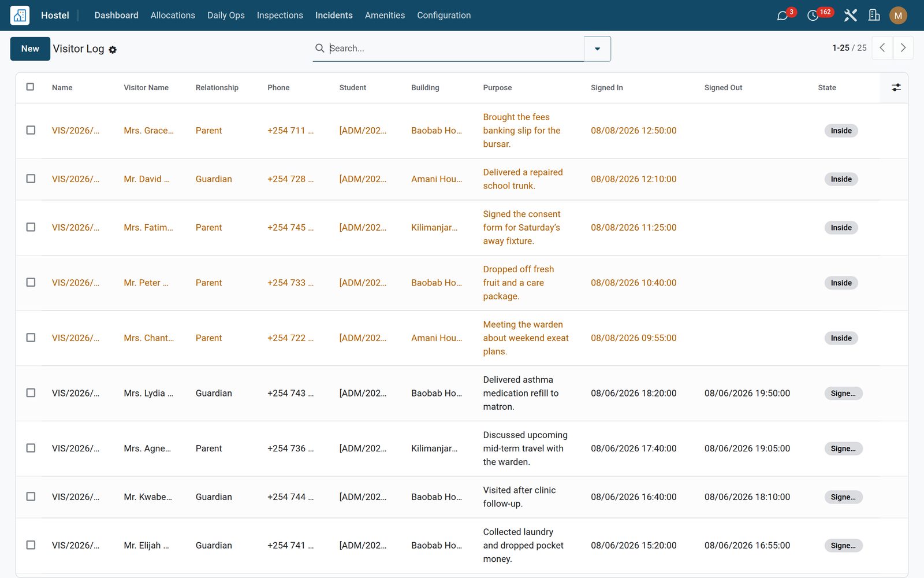Select the Mr. David visitor row checkbox
The width and height of the screenshot is (924, 578).
coord(31,179)
